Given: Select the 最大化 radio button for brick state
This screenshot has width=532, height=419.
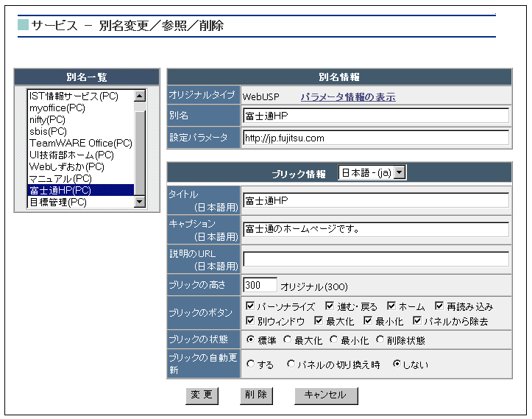Looking at the screenshot, I should [x=288, y=340].
